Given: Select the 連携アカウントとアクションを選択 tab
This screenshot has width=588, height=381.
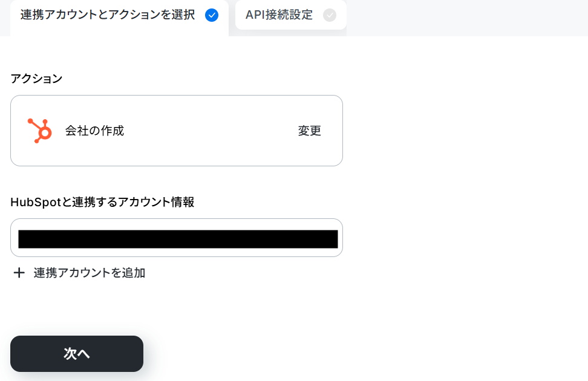Looking at the screenshot, I should point(119,17).
